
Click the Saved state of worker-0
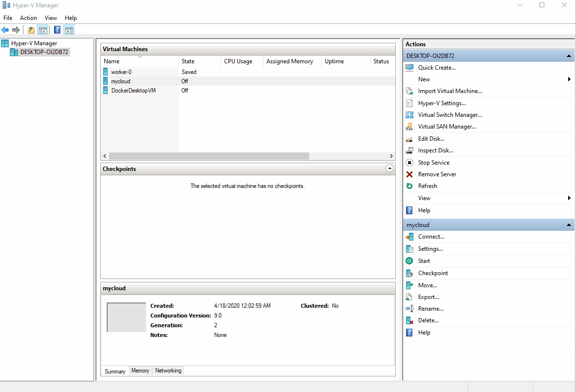tap(189, 72)
